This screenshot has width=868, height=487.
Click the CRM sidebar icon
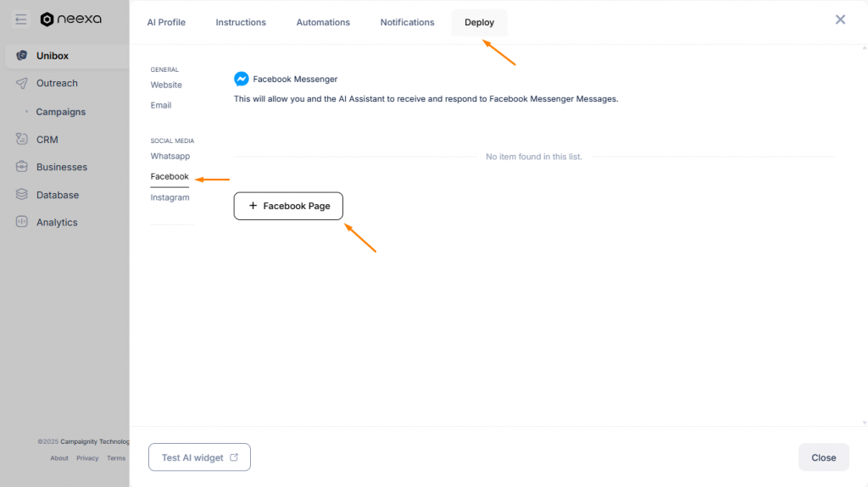pos(21,139)
